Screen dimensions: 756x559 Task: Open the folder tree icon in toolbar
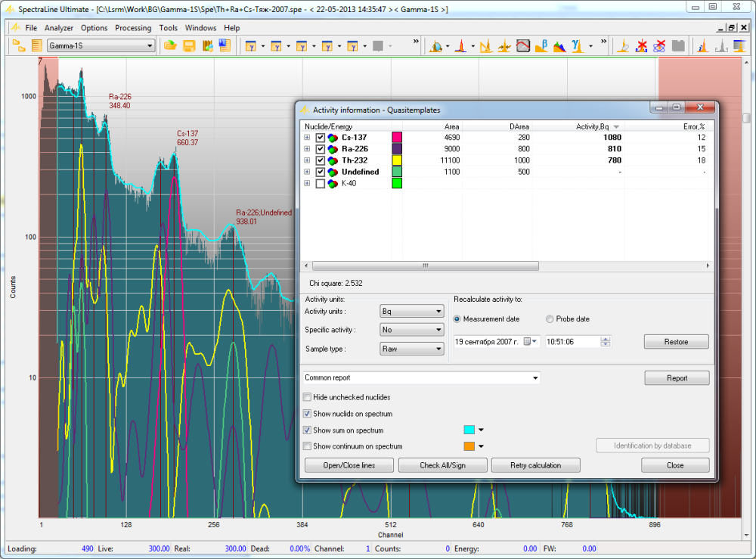point(19,46)
